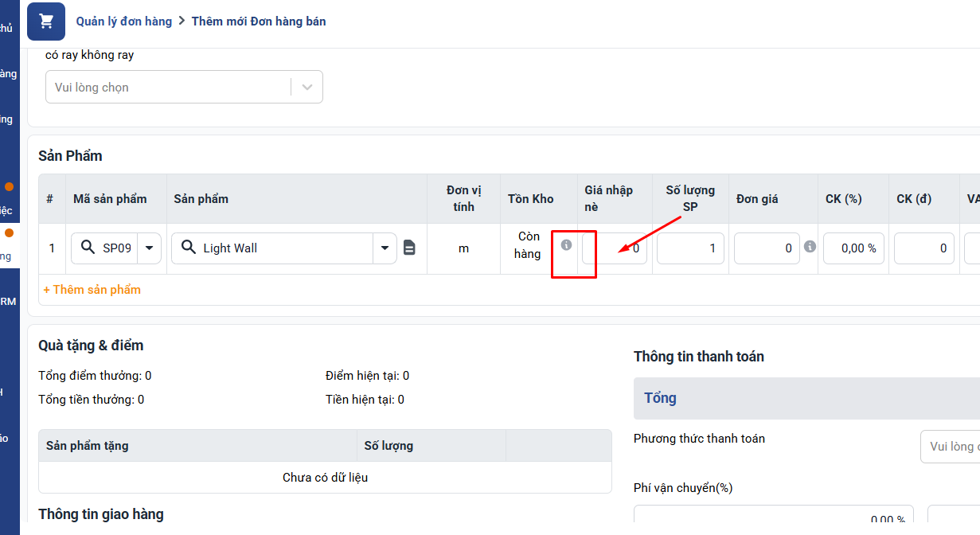
Task: Click the shopping cart icon in the header
Action: coord(46,21)
